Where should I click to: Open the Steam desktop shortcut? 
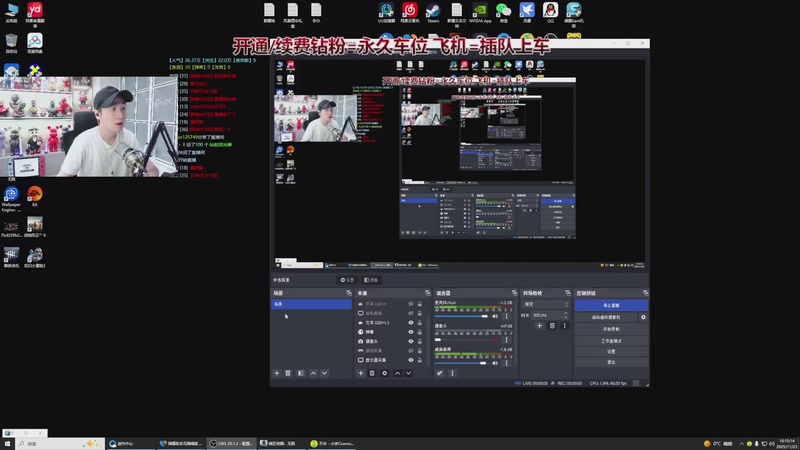433,12
